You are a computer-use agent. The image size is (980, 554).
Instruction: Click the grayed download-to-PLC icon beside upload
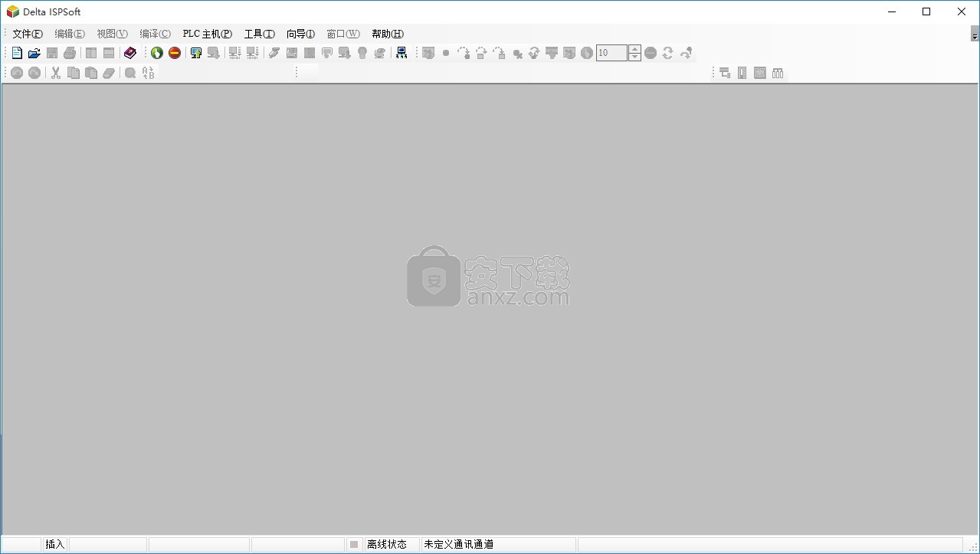pos(214,53)
